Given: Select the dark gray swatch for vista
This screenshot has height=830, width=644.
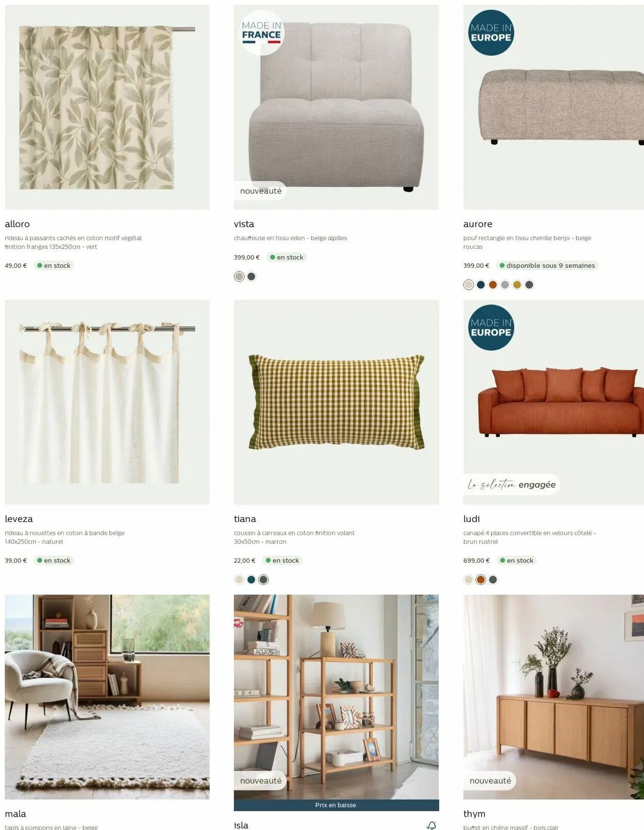Looking at the screenshot, I should click(x=251, y=277).
